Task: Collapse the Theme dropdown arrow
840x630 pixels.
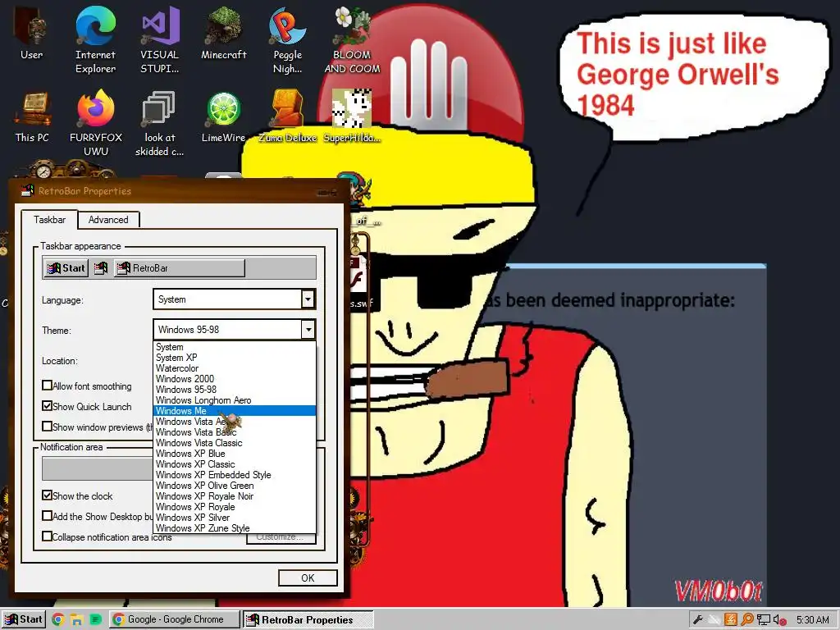Action: coord(308,330)
